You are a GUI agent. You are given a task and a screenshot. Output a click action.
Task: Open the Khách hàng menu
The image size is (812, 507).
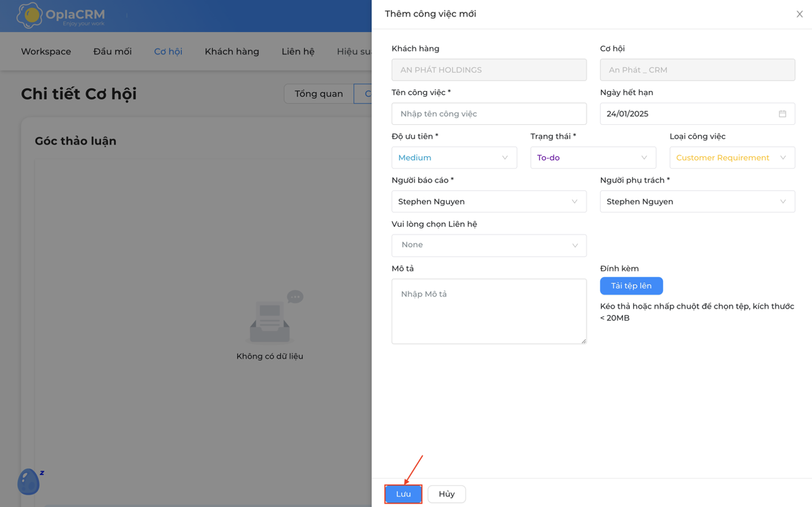click(232, 52)
